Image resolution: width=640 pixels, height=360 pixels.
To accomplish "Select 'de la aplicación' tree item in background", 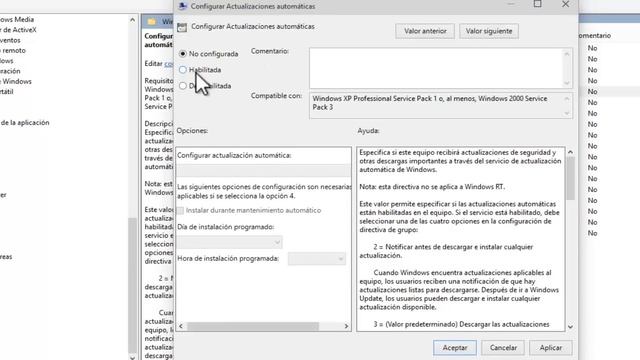I will point(24,122).
